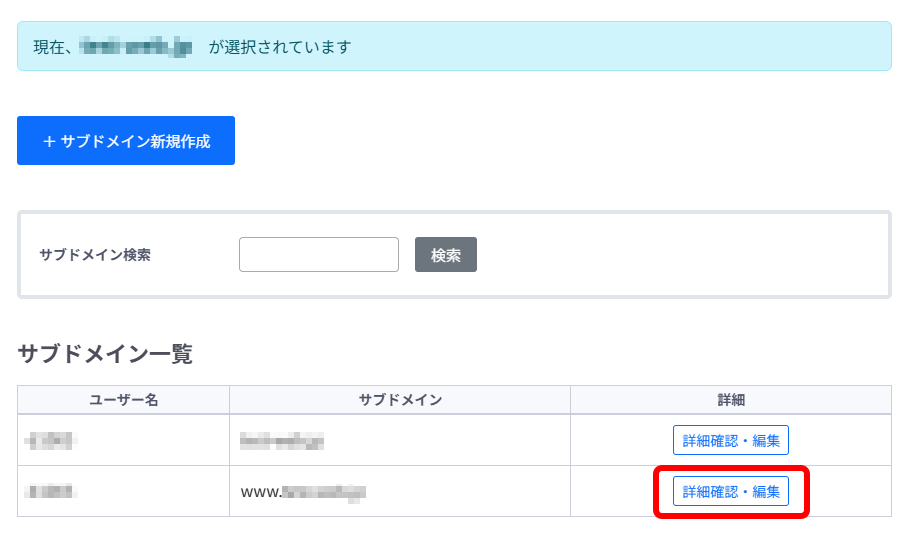This screenshot has width=908, height=536.
Task: Click the blurred domain name in the blue banner
Action: [136, 46]
